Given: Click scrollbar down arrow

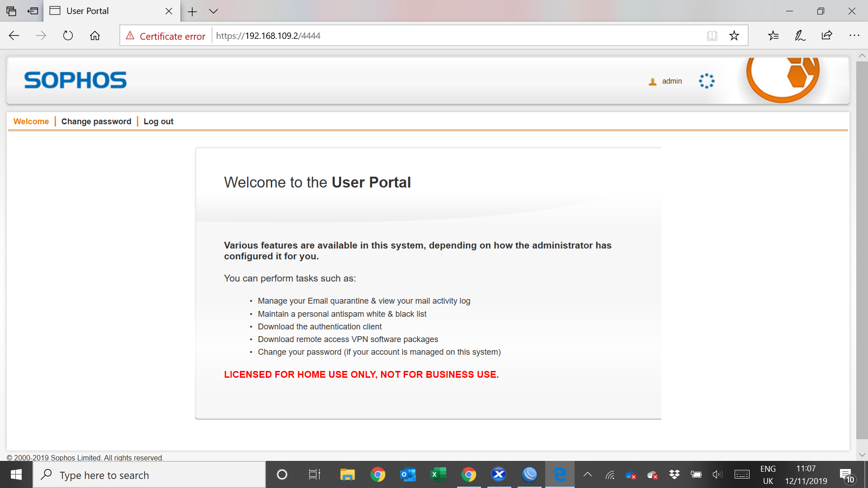Looking at the screenshot, I should pos(862,455).
